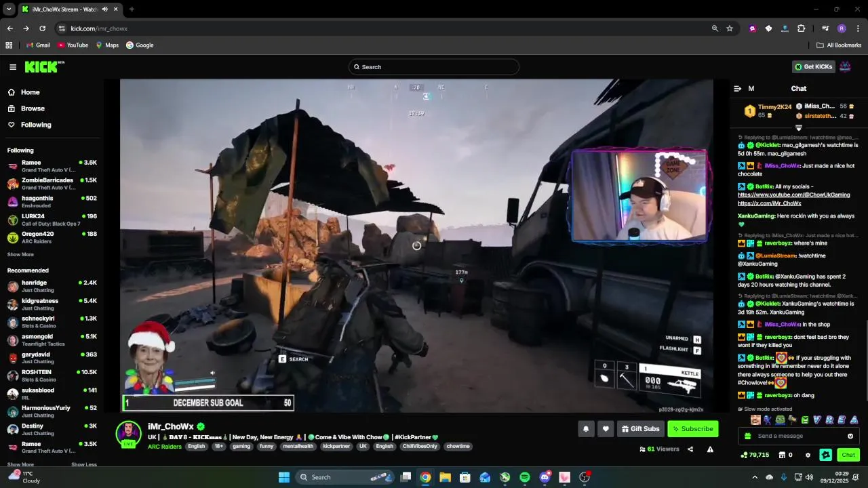Open the Following page in sidebar

[29, 125]
